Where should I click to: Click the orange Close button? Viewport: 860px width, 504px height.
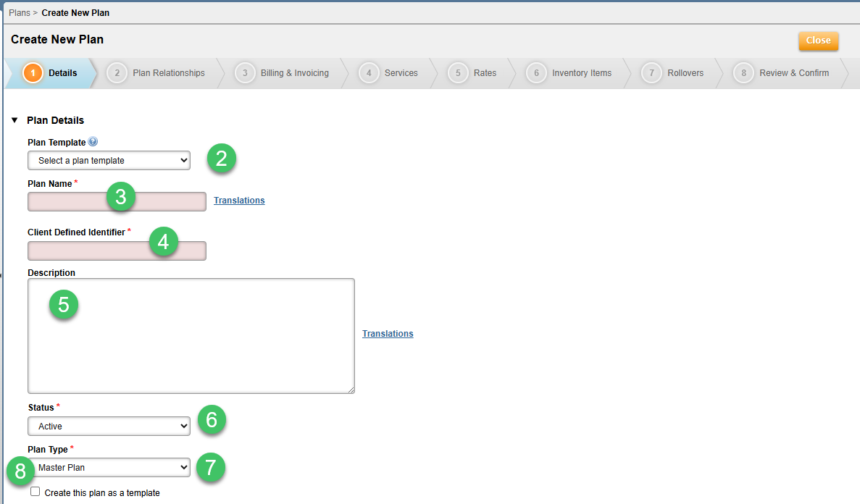[818, 41]
